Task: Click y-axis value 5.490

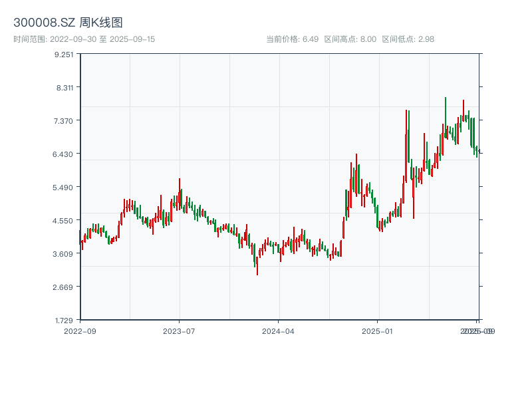Action: point(63,188)
